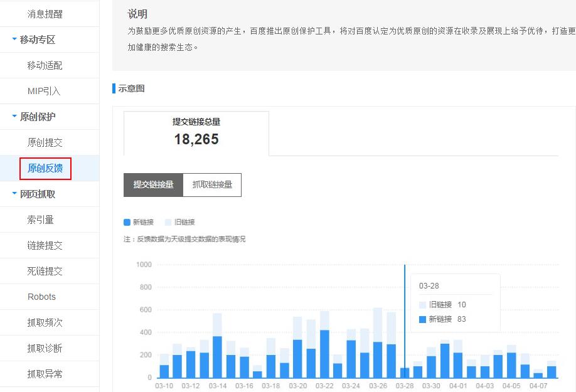
Task: Click the 03-10 axis date label
Action: click(164, 386)
